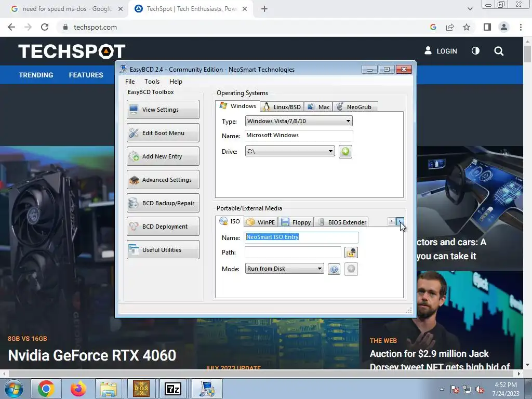Switch to the Mac tab
532x399 pixels.
pos(318,107)
